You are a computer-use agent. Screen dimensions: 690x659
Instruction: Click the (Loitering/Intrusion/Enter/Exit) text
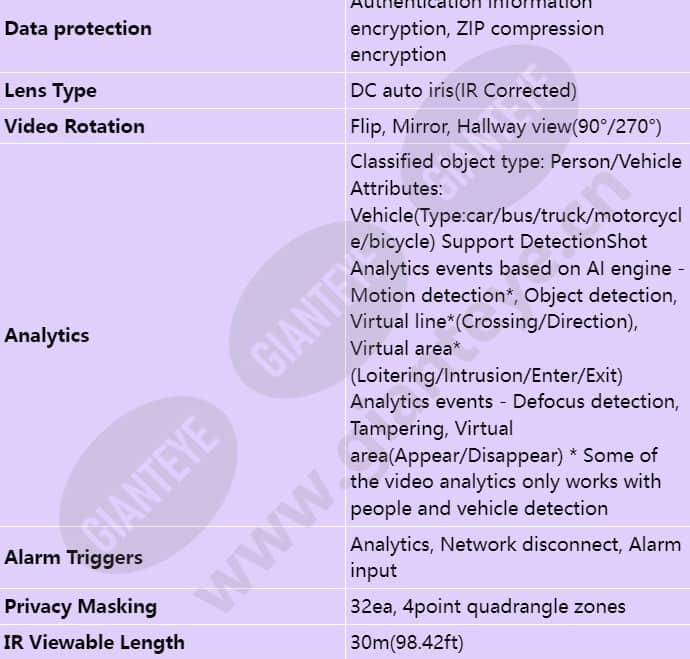[x=487, y=376]
